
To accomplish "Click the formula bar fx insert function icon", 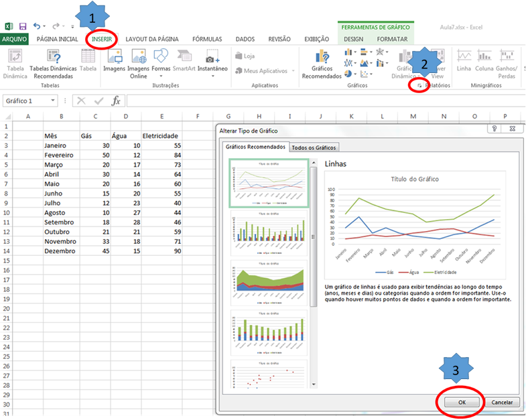I will tap(116, 100).
